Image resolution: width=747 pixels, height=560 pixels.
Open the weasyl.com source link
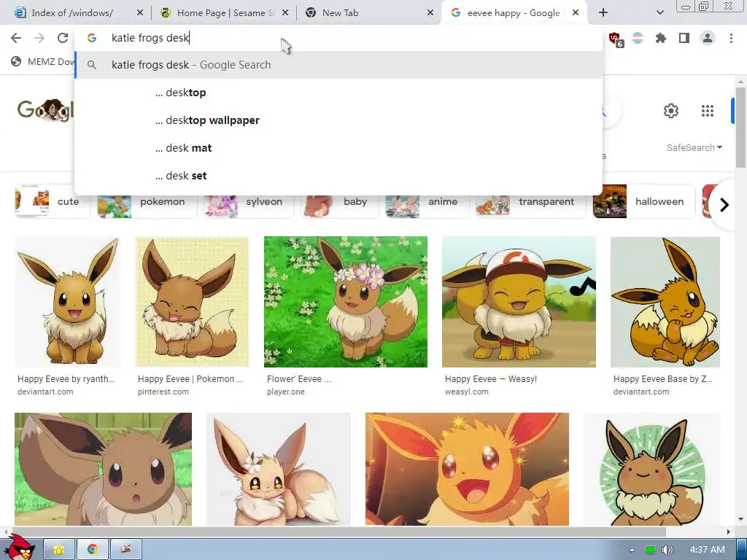point(466,392)
